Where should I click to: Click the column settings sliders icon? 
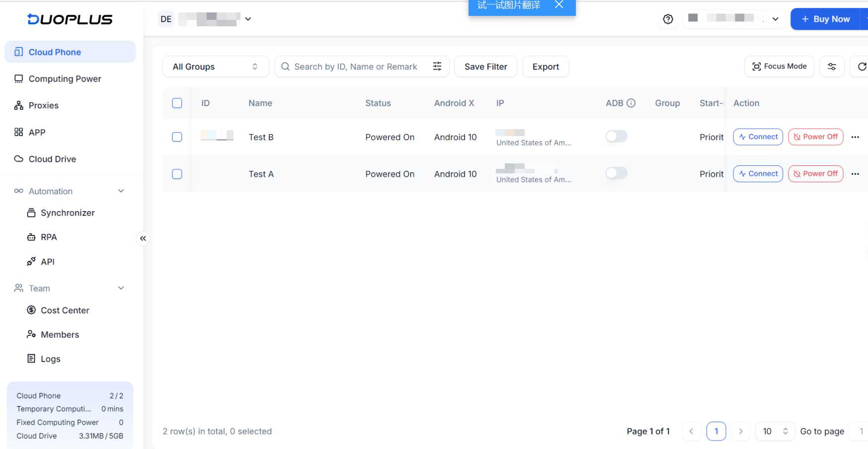click(x=831, y=67)
